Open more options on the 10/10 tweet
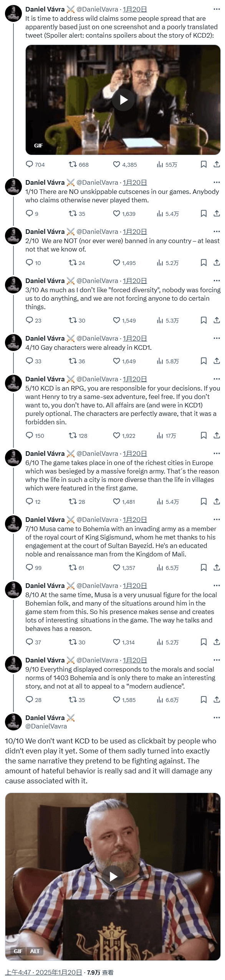The image size is (225, 980). (217, 718)
